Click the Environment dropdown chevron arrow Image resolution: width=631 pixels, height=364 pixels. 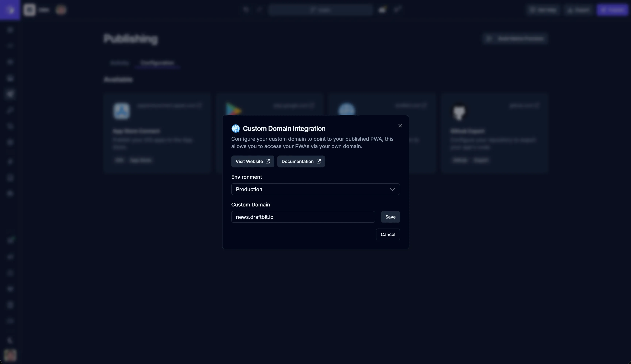[x=392, y=189]
